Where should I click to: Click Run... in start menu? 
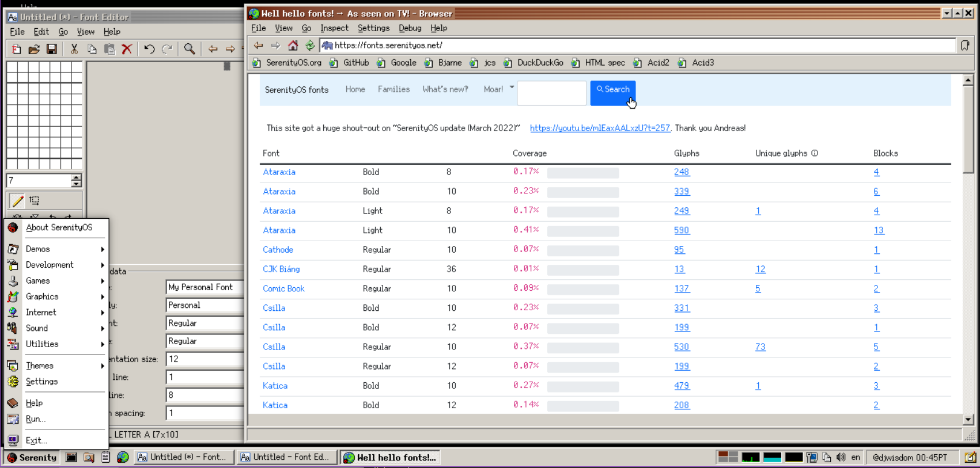tap(56, 419)
